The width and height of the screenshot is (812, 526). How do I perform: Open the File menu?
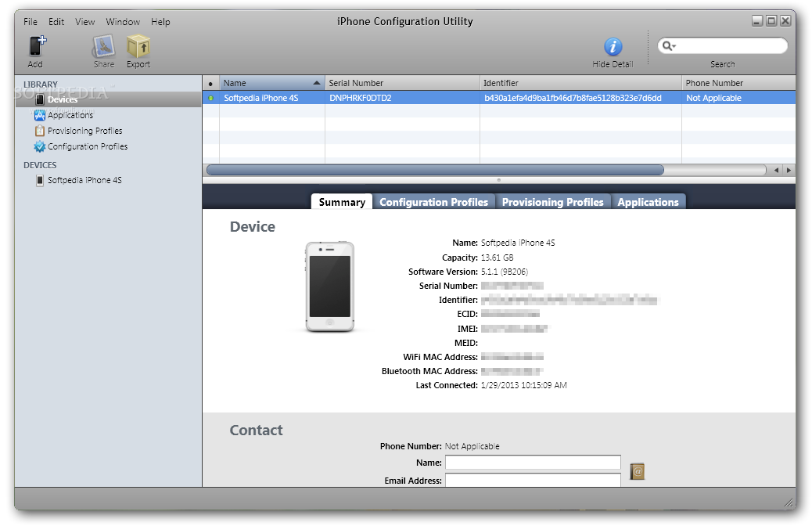[x=30, y=22]
